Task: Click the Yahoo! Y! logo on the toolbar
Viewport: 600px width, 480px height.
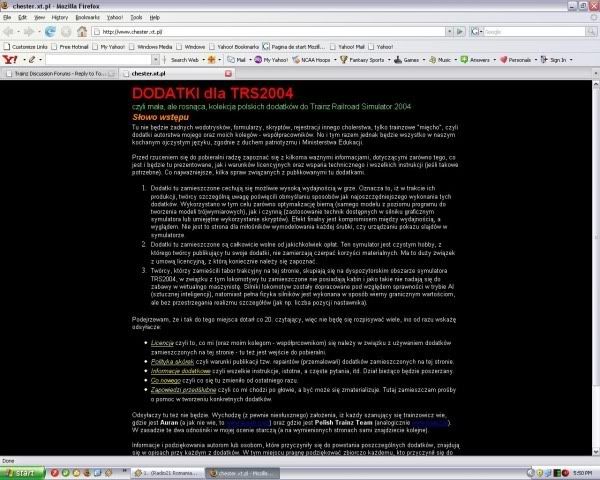Action: tap(10, 59)
